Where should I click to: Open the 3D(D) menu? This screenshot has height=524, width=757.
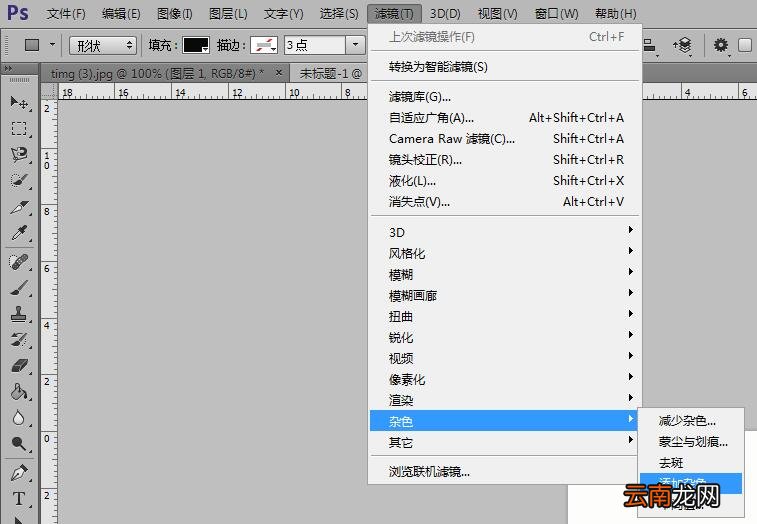[x=445, y=14]
